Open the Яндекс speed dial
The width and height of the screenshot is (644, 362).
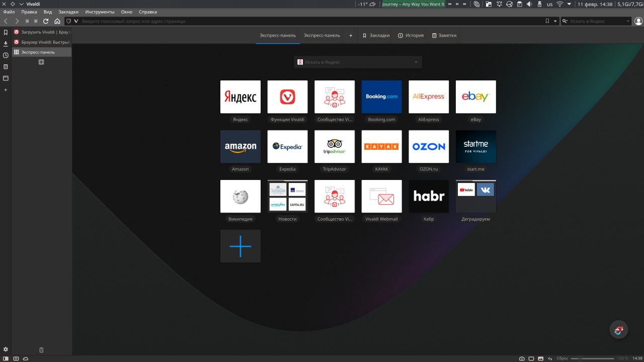click(240, 97)
